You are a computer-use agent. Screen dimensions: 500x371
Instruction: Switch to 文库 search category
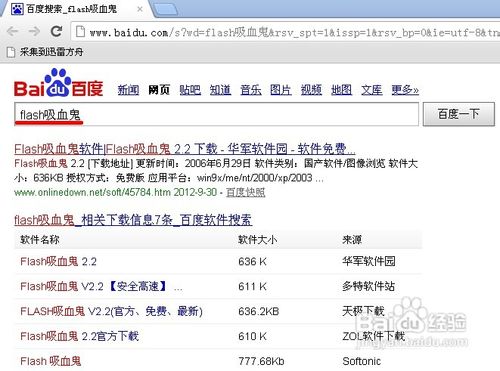click(x=372, y=90)
